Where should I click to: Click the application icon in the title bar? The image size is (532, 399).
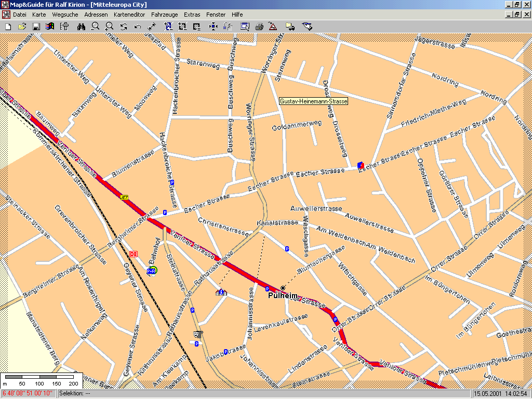[x=5, y=4]
